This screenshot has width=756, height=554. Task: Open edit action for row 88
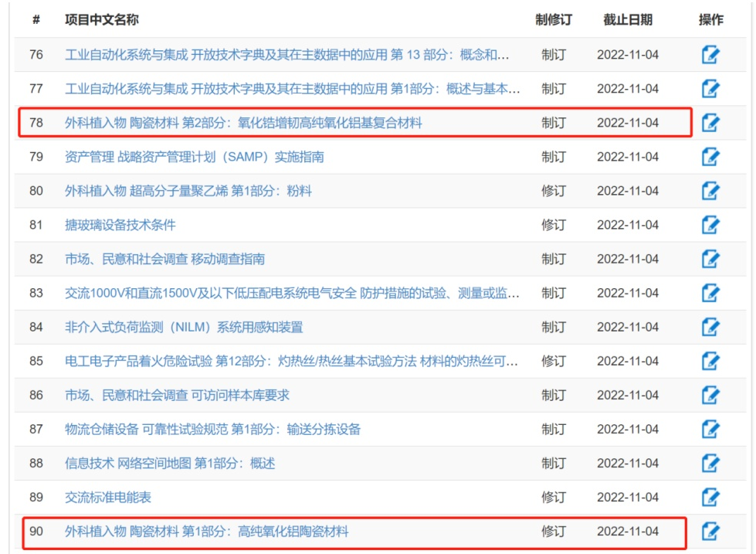point(710,464)
